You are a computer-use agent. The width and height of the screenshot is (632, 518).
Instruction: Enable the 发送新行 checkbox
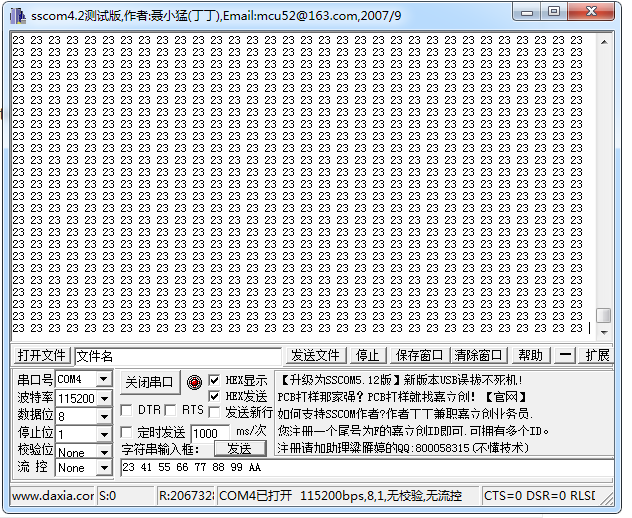[214, 412]
